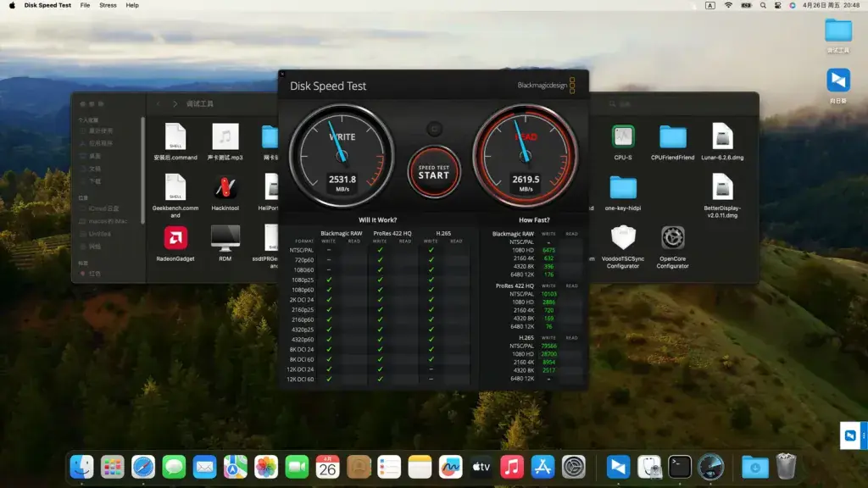The image size is (868, 488).
Task: Open Launchpad from the Dock
Action: click(113, 467)
